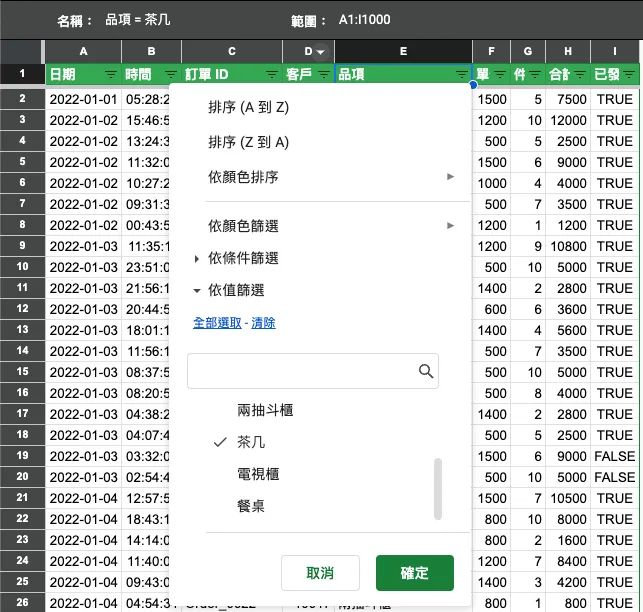Click total cell '10800'
Viewport: 643px width, 612px height.
pyautogui.click(x=568, y=246)
